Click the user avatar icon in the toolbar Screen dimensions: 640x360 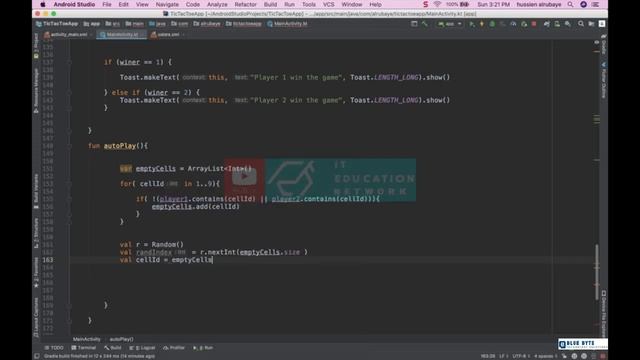602,24
